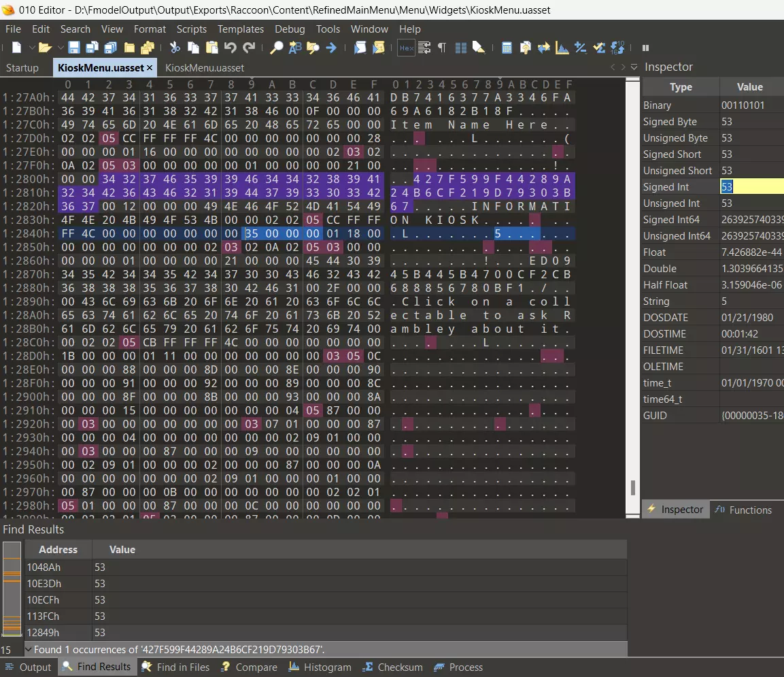Open the Find magnifier tool
The height and width of the screenshot is (677, 784).
coord(277,48)
